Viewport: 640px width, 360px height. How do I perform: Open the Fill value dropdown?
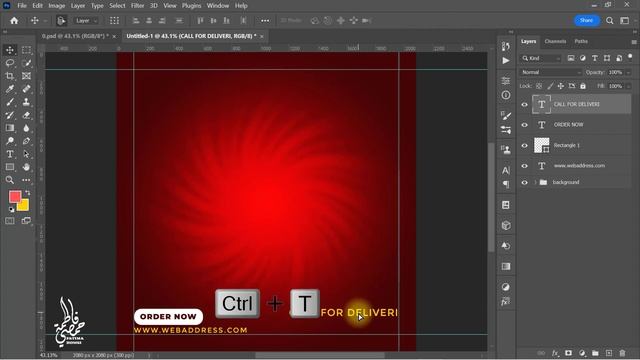(628, 86)
